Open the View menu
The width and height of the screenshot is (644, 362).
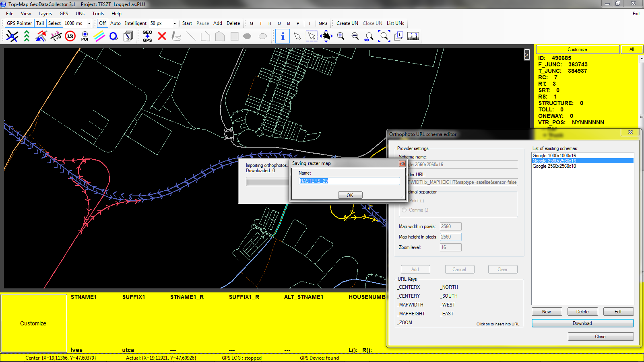tap(26, 14)
